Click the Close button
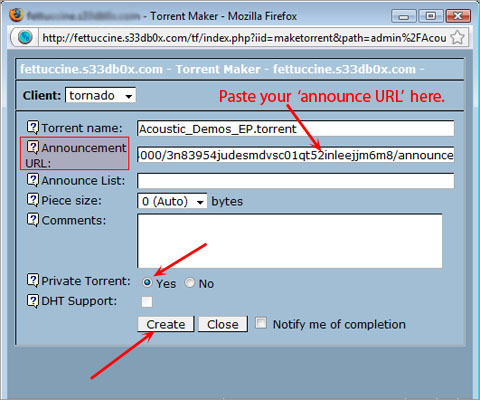The height and width of the screenshot is (400, 480). [223, 324]
